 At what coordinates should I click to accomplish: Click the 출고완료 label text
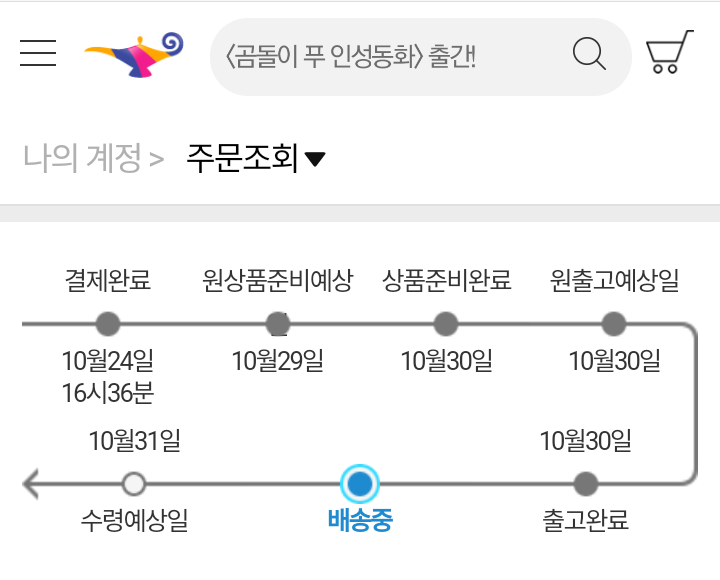586,520
